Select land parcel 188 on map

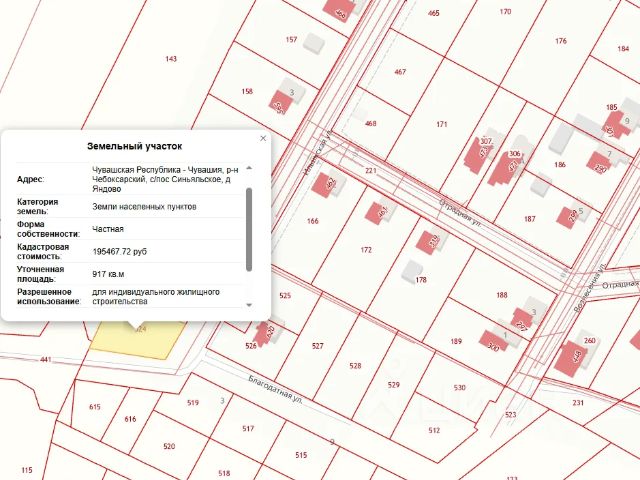coord(502,295)
